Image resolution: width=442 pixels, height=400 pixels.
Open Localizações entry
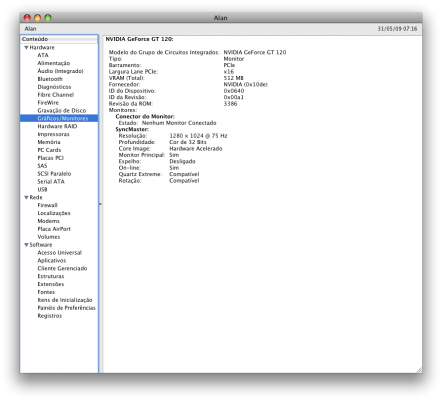click(54, 213)
